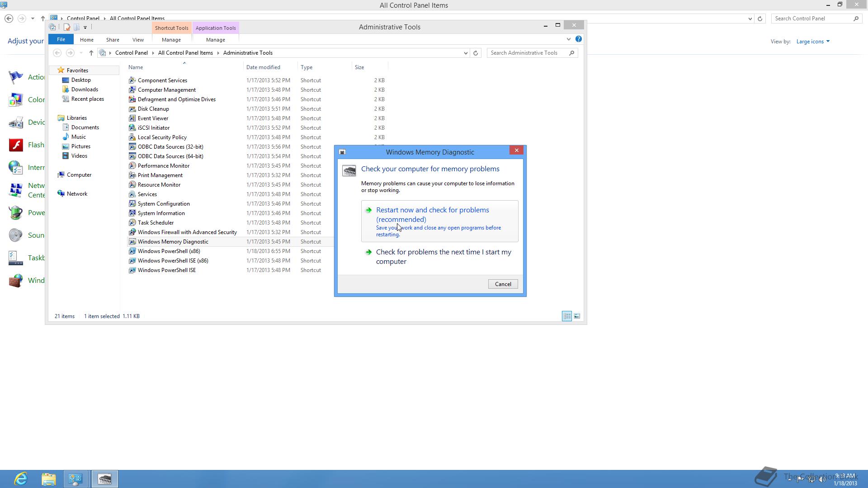The height and width of the screenshot is (488, 868).
Task: Select Network in the navigation pane
Action: click(x=77, y=194)
